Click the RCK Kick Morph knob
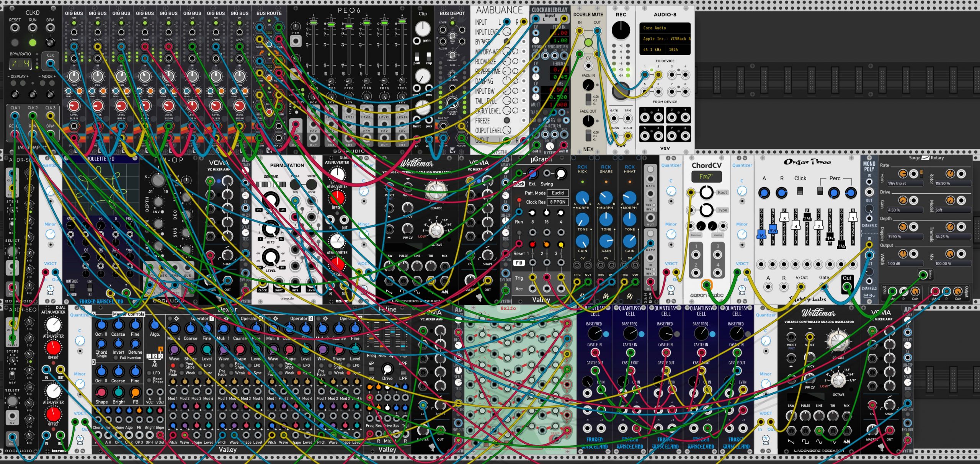 [x=582, y=198]
